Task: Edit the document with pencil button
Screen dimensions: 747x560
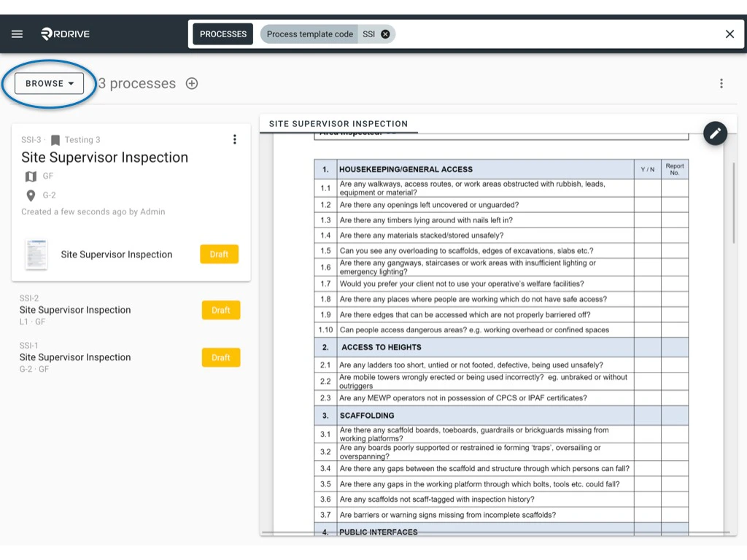Action: pos(715,133)
